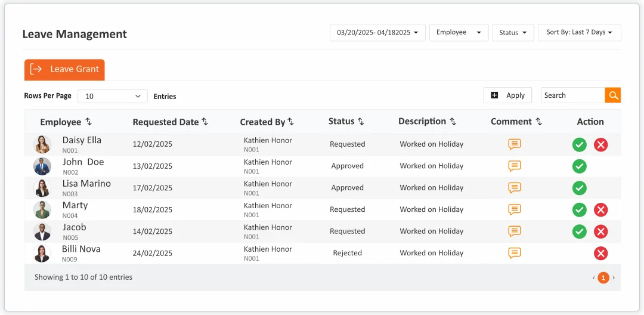Image resolution: width=644 pixels, height=315 pixels.
Task: Open the date range dropdown
Action: click(x=377, y=33)
